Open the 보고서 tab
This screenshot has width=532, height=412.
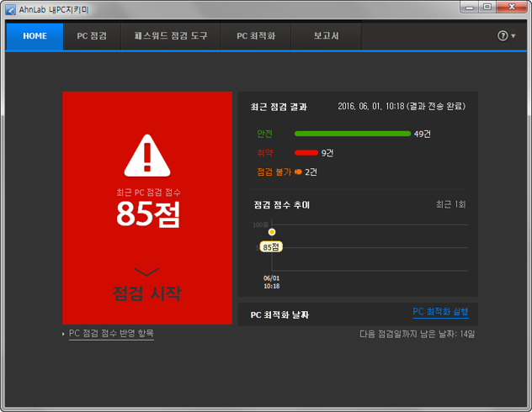pos(327,37)
